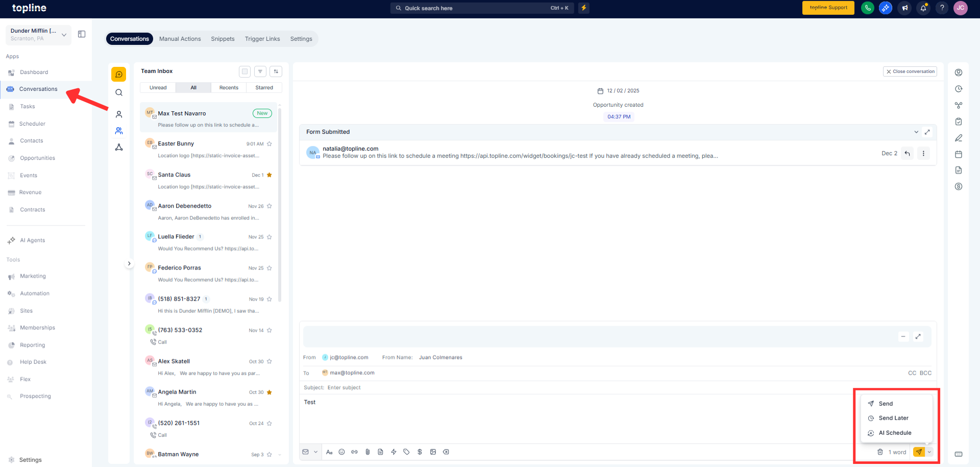This screenshot has height=467, width=980.
Task: Star the Federico Porras conversation
Action: point(269,268)
